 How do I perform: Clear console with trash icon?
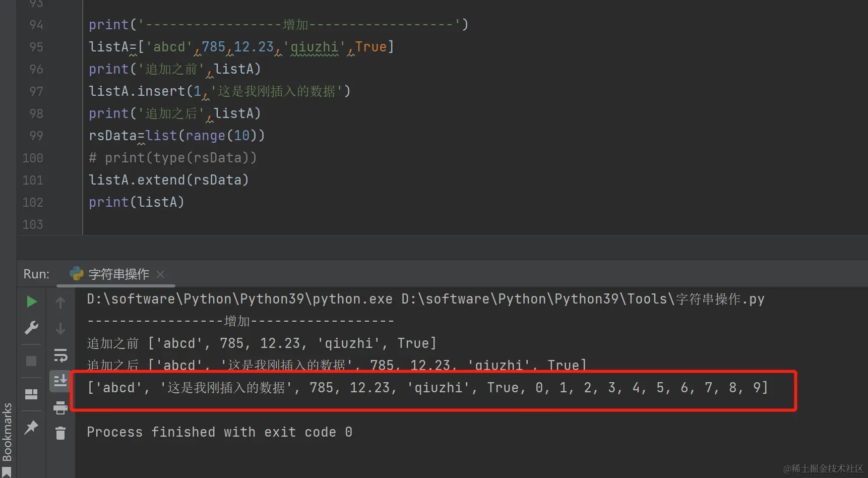(60, 433)
